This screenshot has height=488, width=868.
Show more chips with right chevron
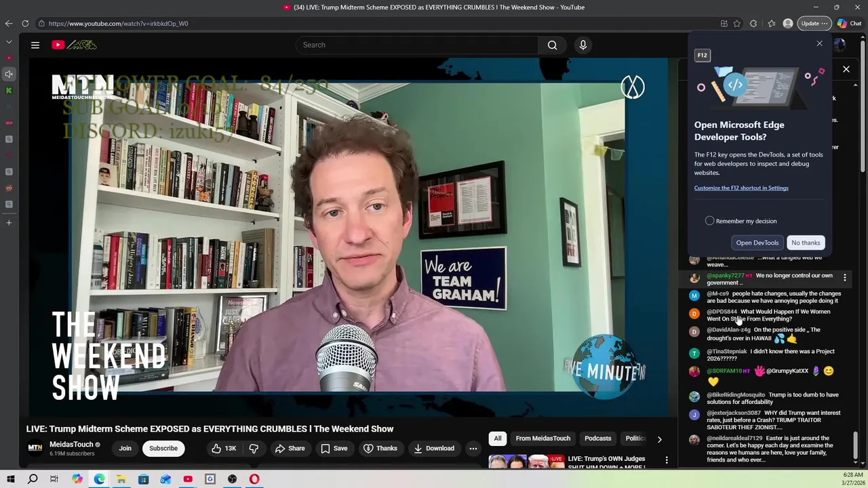(659, 439)
